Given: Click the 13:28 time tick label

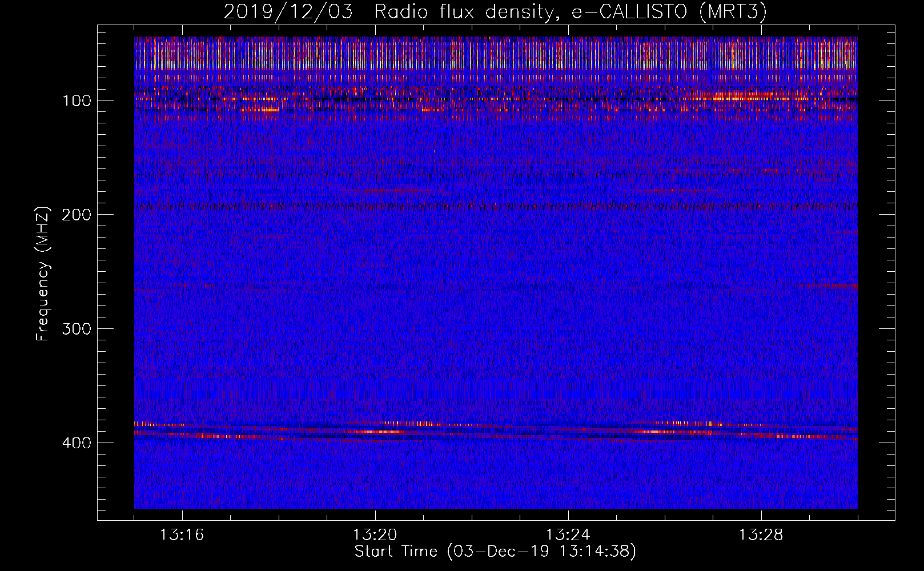Looking at the screenshot, I should tap(761, 535).
